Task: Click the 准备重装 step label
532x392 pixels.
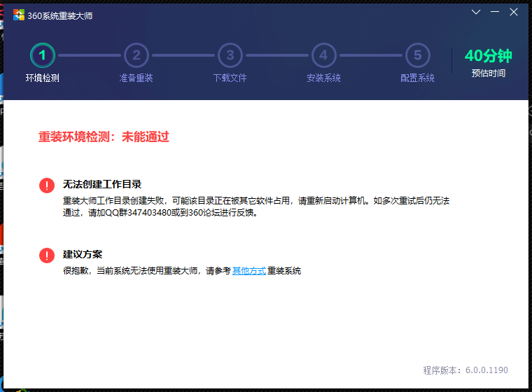Action: 136,78
